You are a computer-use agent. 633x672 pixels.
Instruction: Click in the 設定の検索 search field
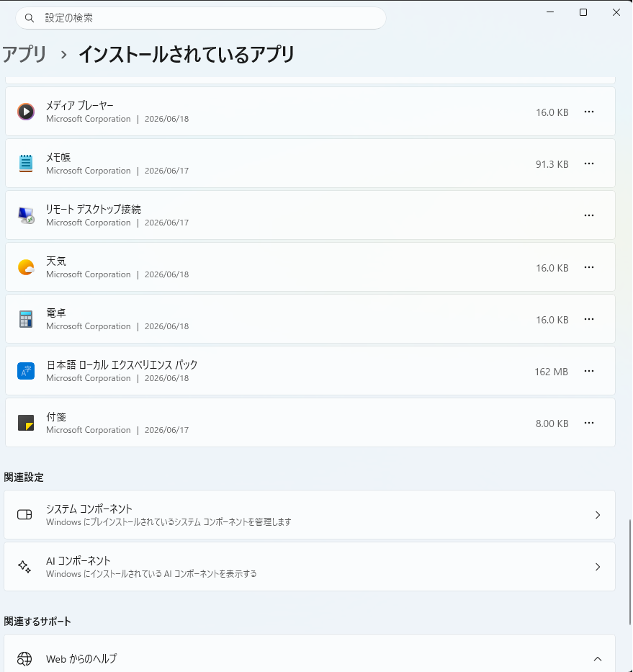point(201,18)
